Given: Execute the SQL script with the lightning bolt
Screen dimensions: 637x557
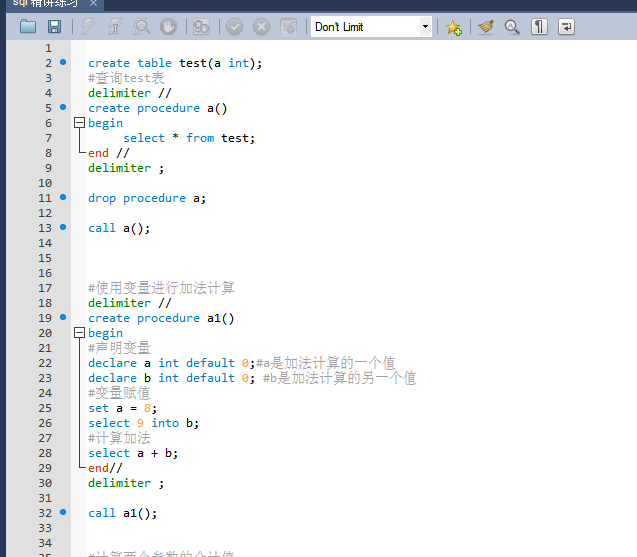Looking at the screenshot, I should pyautogui.click(x=89, y=27).
